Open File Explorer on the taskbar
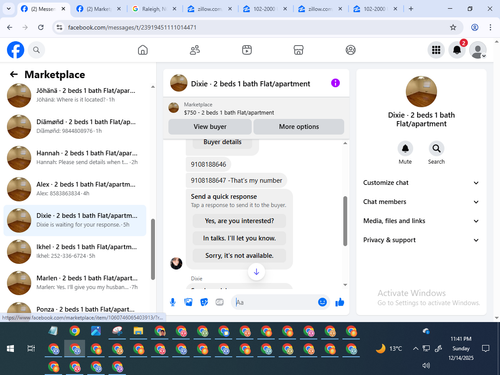This screenshot has width=500, height=375. [x=138, y=331]
